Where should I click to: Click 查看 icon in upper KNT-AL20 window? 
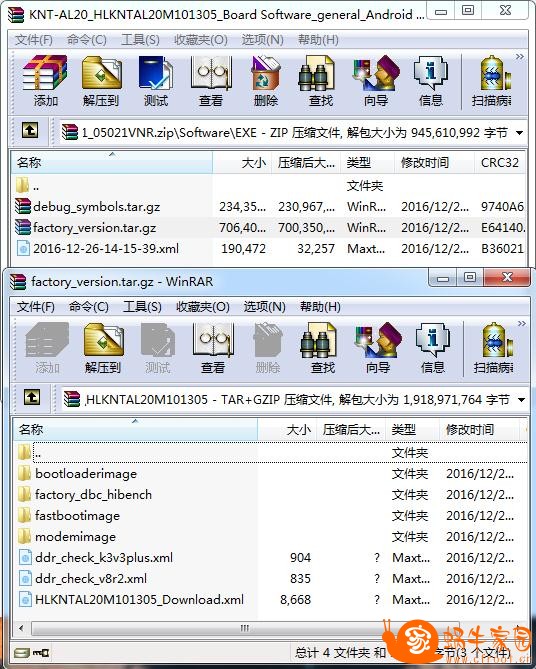211,81
